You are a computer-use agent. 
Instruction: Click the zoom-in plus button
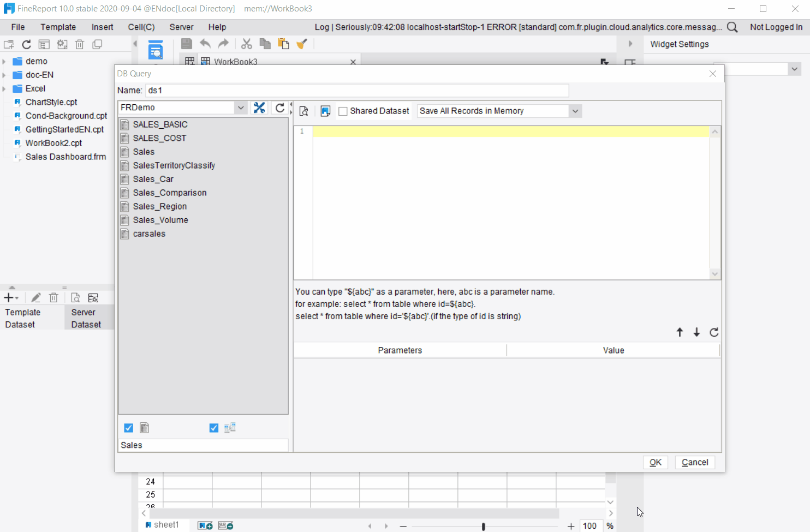pos(571,527)
